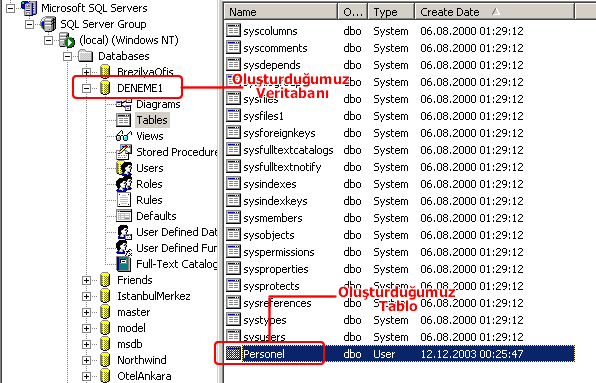Collapse the Databases folder

point(67,56)
